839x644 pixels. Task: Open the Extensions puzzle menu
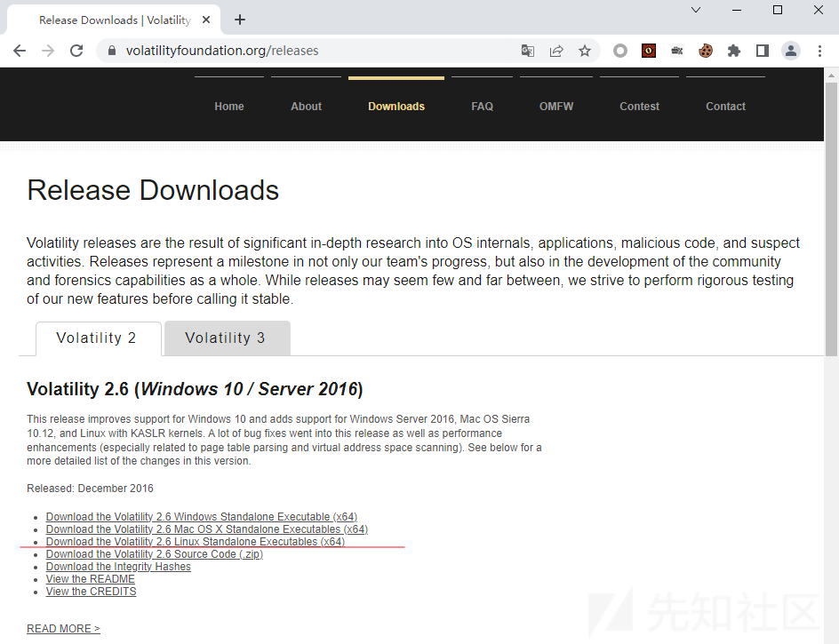click(x=734, y=51)
